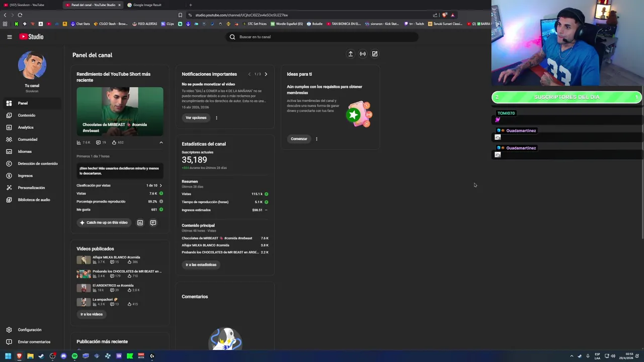Click the create post pencil icon
Screen dimensions: 644x362
(375, 54)
